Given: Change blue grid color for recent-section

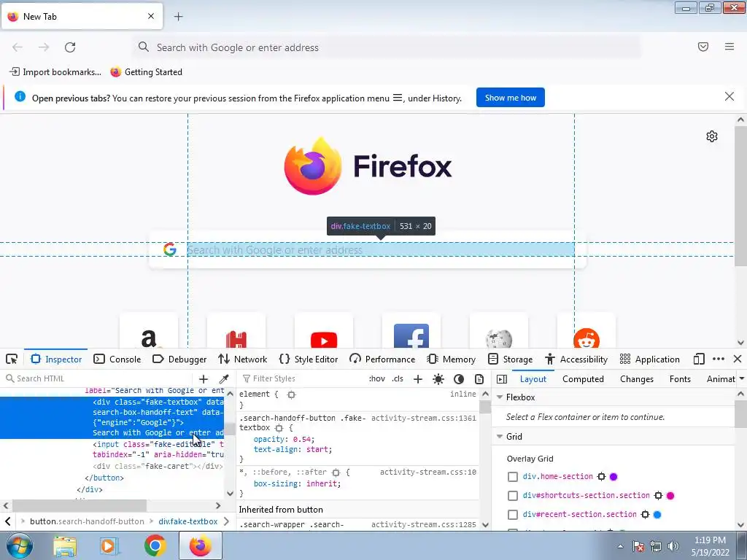Looking at the screenshot, I should click(x=657, y=514).
